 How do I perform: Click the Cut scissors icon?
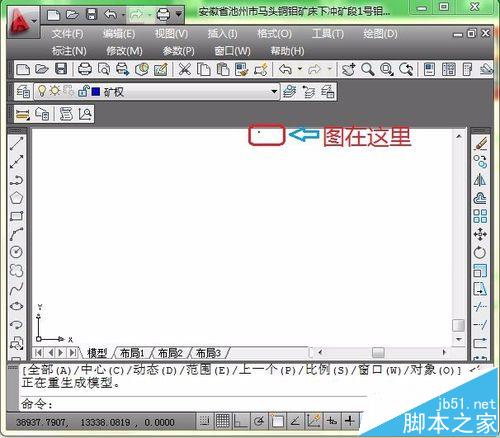(x=185, y=69)
